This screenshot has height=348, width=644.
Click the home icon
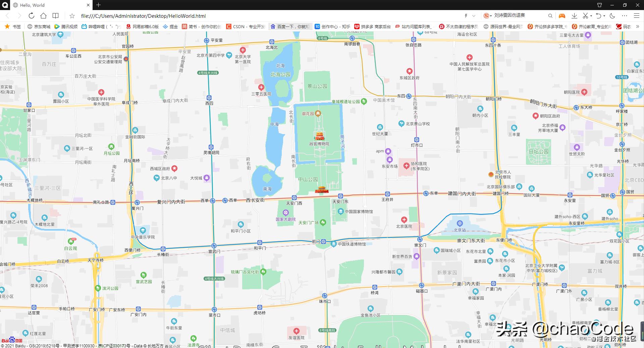[x=43, y=16]
